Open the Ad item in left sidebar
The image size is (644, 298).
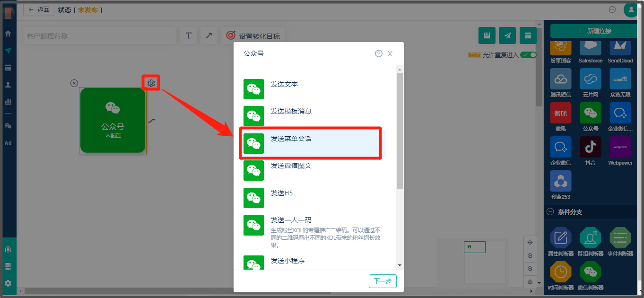[x=8, y=143]
